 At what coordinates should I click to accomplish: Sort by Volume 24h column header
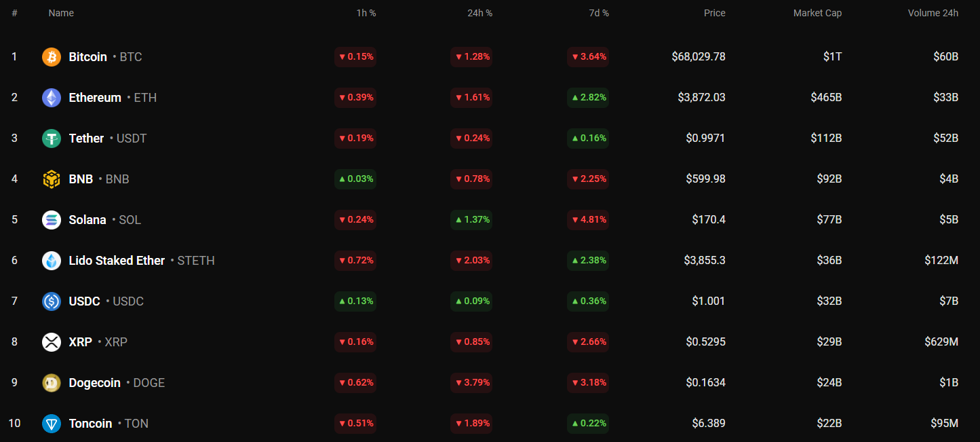click(933, 13)
